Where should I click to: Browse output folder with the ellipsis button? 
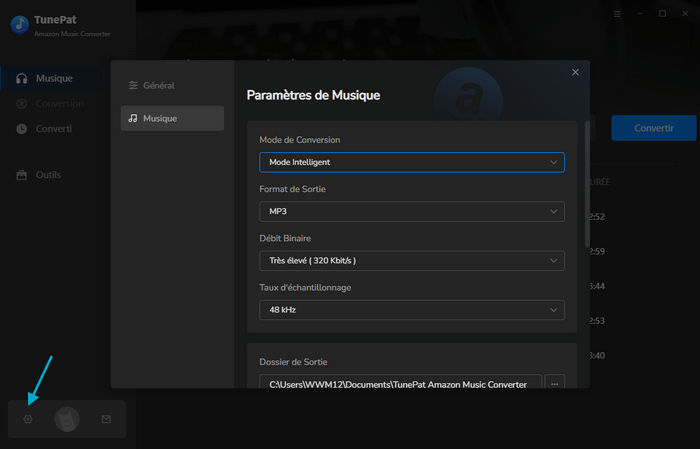point(554,384)
